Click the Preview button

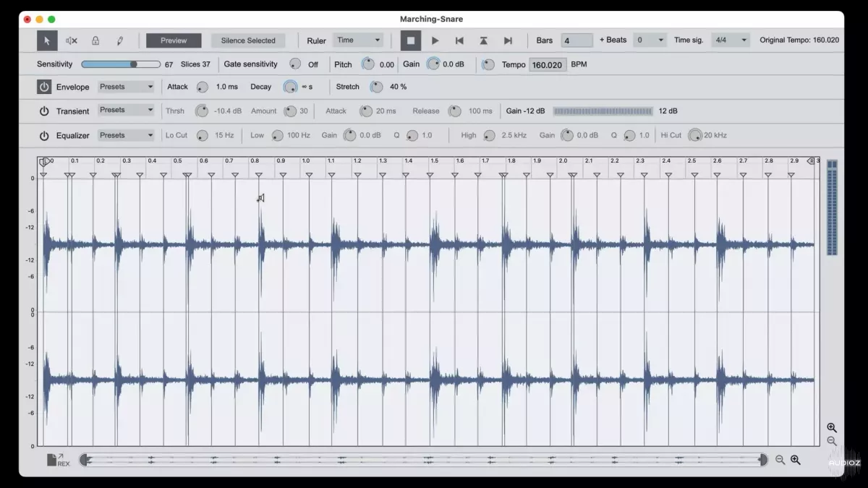pyautogui.click(x=174, y=40)
